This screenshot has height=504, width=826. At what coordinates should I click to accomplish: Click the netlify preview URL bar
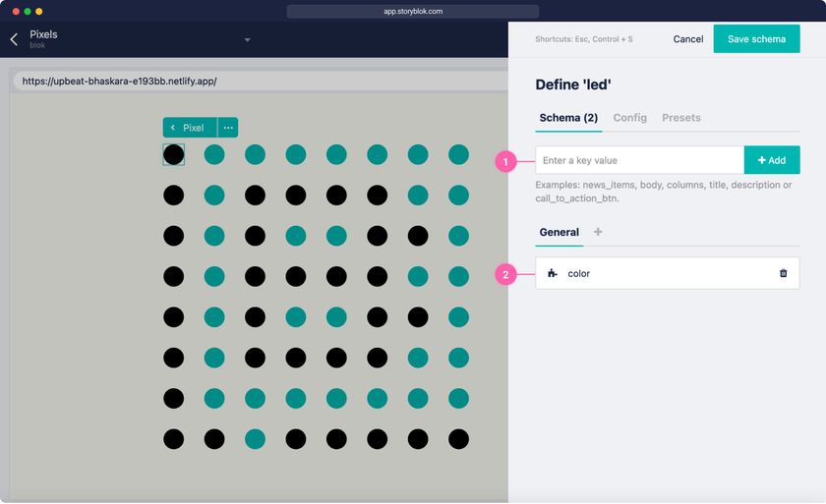point(261,81)
